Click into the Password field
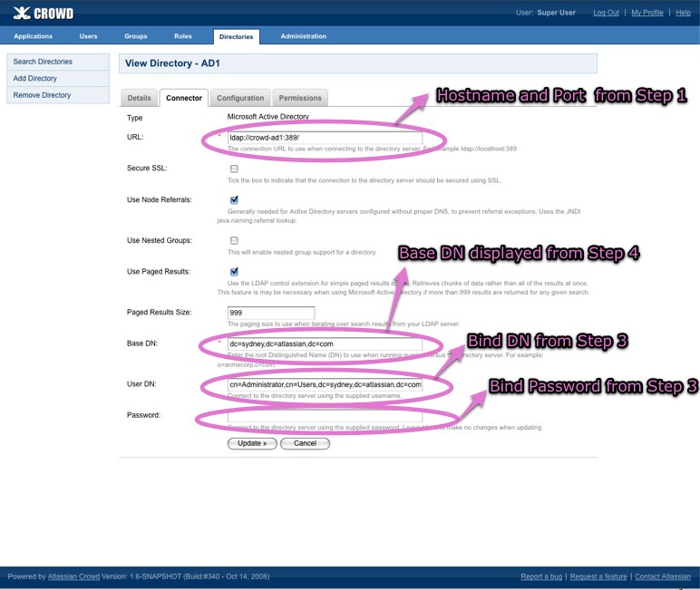Viewport: 700px width, 590px height. pyautogui.click(x=325, y=415)
